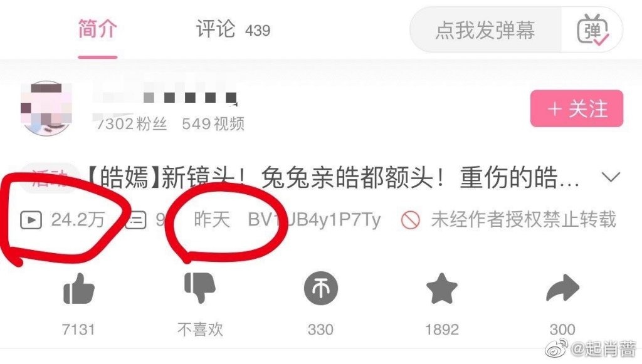Give coins with the coin icon
Image resolution: width=642 pixels, height=364 pixels.
coord(321,288)
